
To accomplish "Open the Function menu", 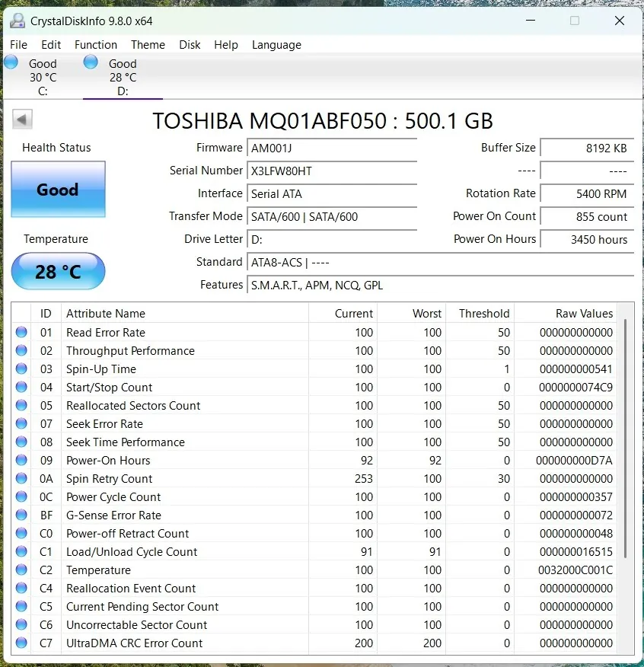I will tap(96, 45).
